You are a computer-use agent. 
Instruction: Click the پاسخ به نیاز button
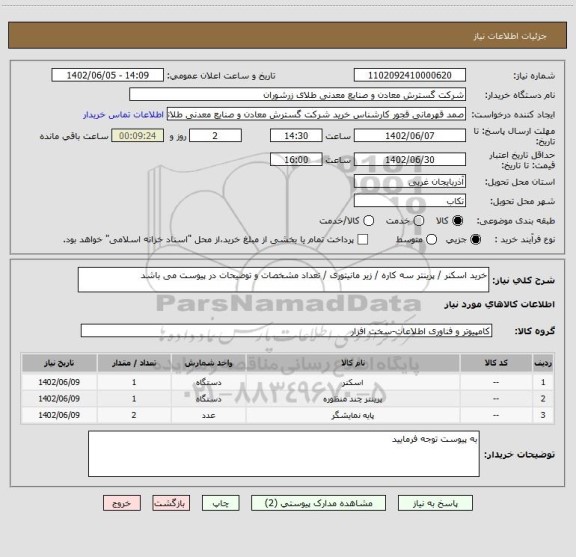435,503
